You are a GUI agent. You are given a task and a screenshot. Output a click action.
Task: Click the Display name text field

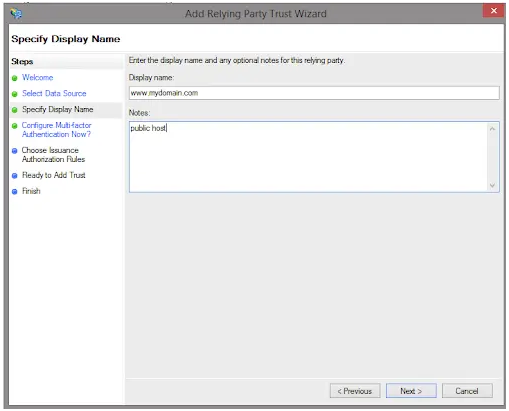click(x=314, y=93)
